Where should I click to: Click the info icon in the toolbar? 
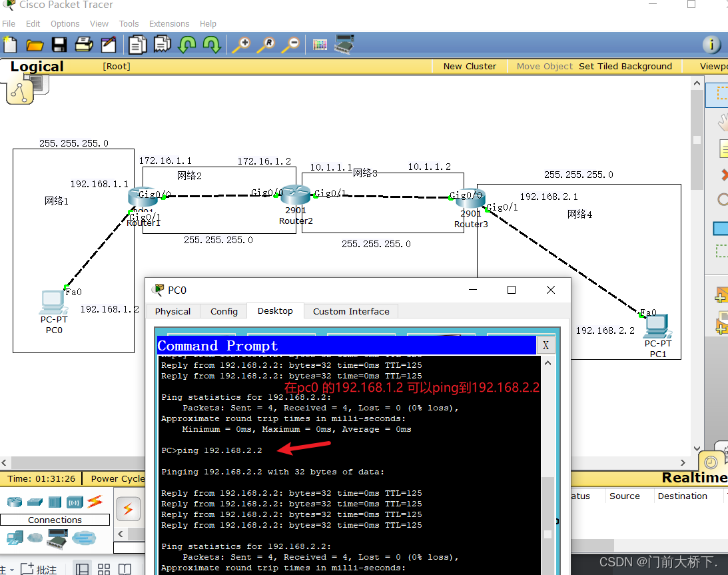click(712, 45)
